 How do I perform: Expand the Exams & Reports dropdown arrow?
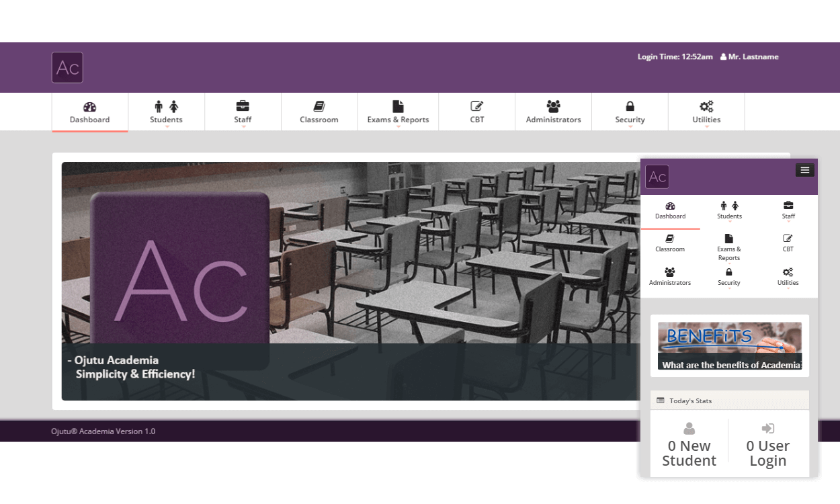pyautogui.click(x=398, y=126)
